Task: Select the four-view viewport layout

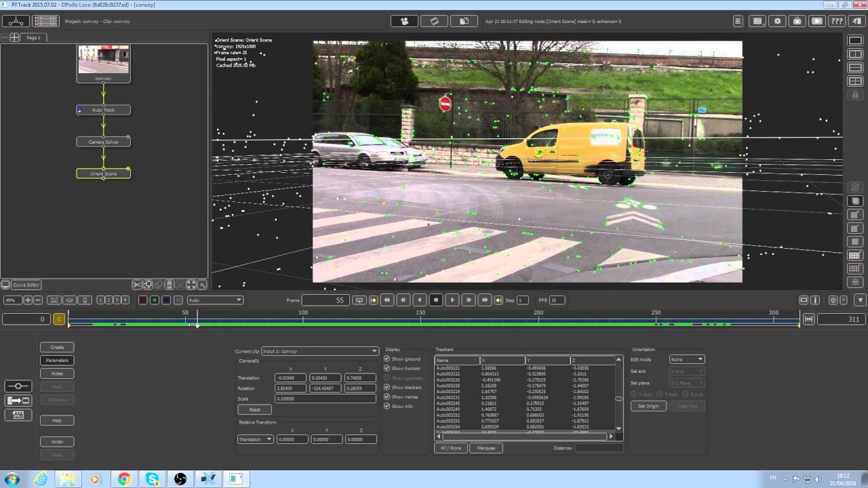Action: click(x=855, y=81)
